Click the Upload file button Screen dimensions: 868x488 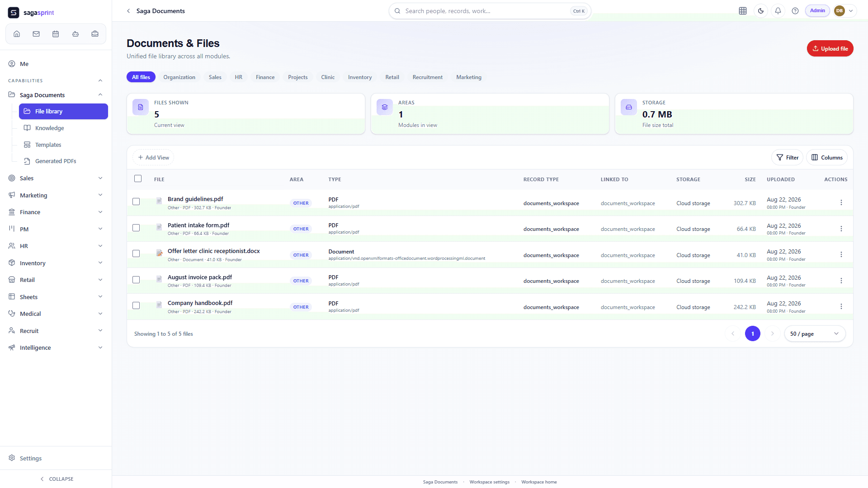[830, 48]
